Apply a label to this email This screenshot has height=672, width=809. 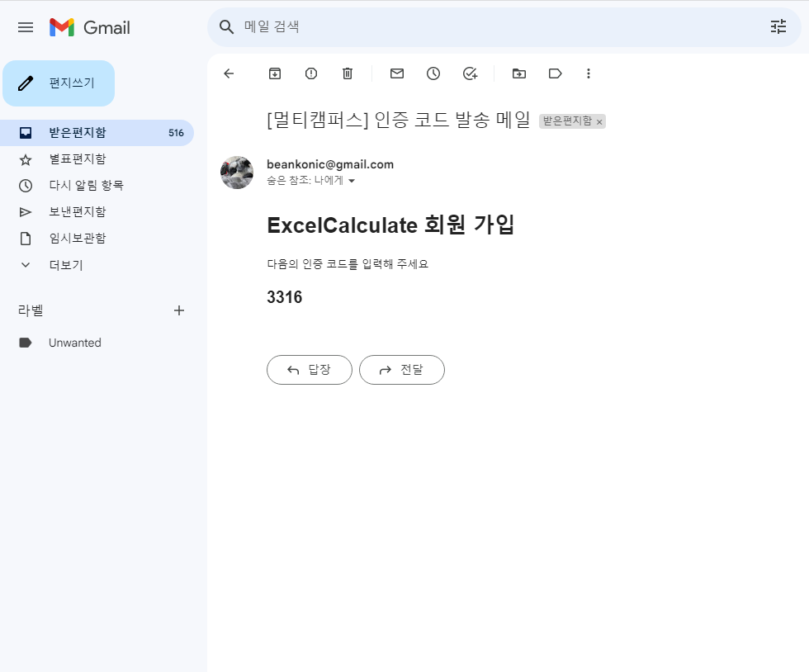coord(555,73)
